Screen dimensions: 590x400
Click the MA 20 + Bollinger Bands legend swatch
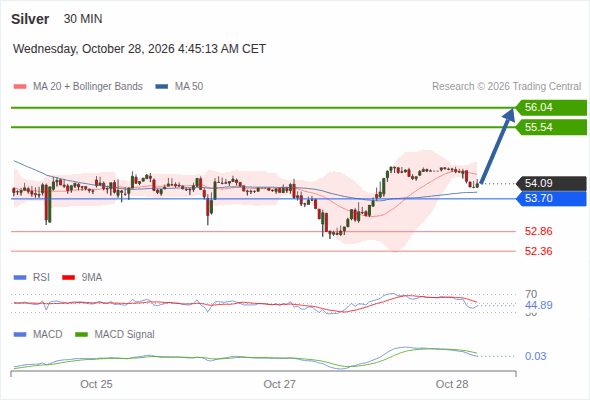click(20, 87)
